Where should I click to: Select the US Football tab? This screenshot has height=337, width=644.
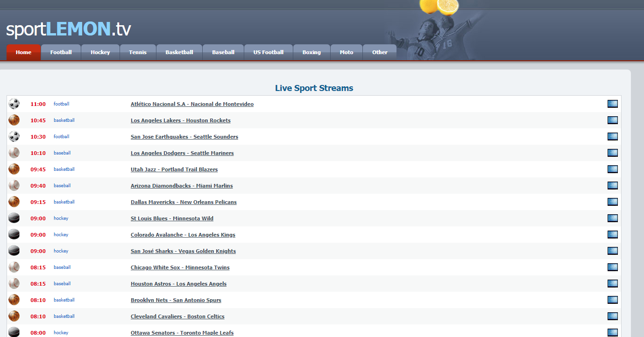pos(269,52)
